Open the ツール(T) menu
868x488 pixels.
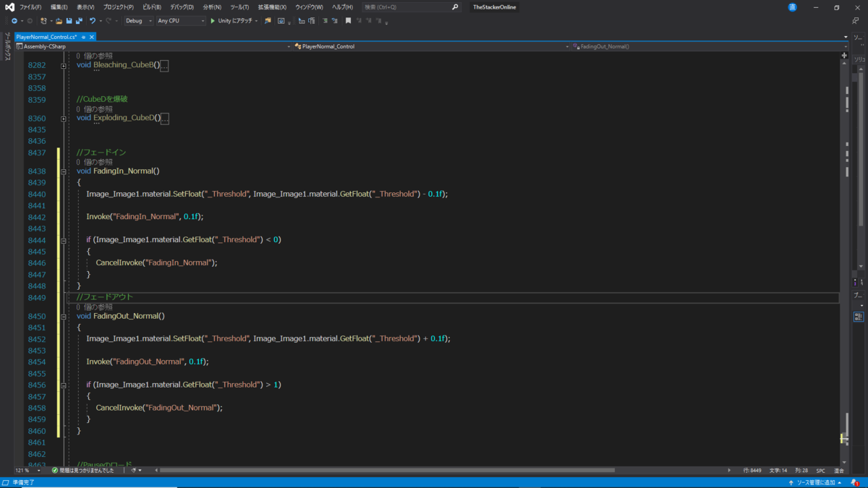click(x=239, y=7)
